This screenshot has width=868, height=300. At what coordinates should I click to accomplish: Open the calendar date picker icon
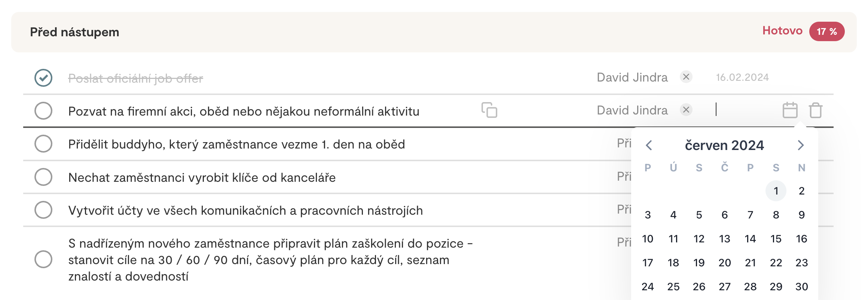point(790,110)
